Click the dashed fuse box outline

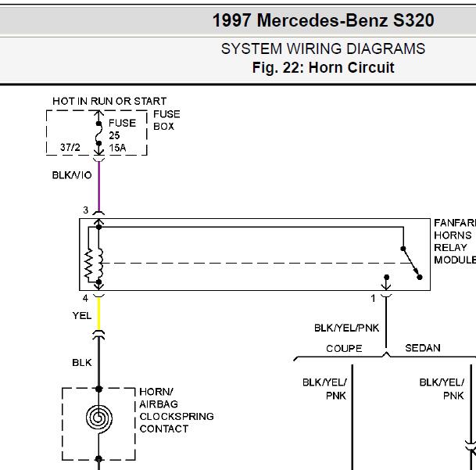pyautogui.click(x=97, y=133)
